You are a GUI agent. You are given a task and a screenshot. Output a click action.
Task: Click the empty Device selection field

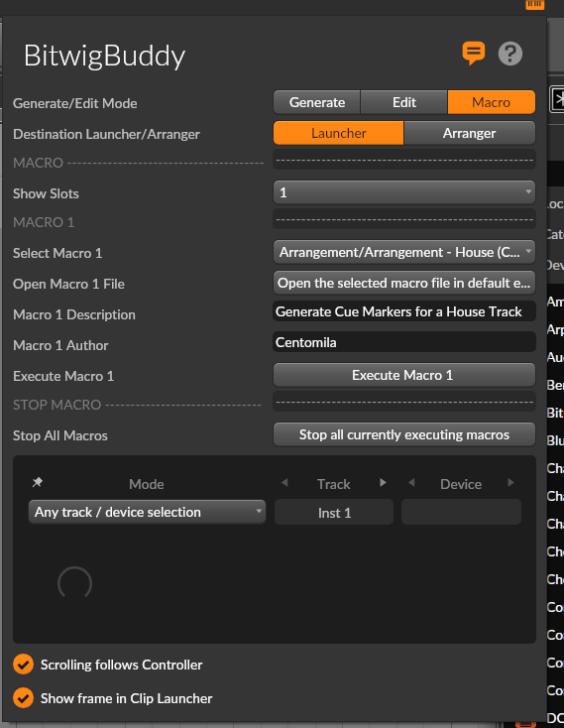pos(461,512)
